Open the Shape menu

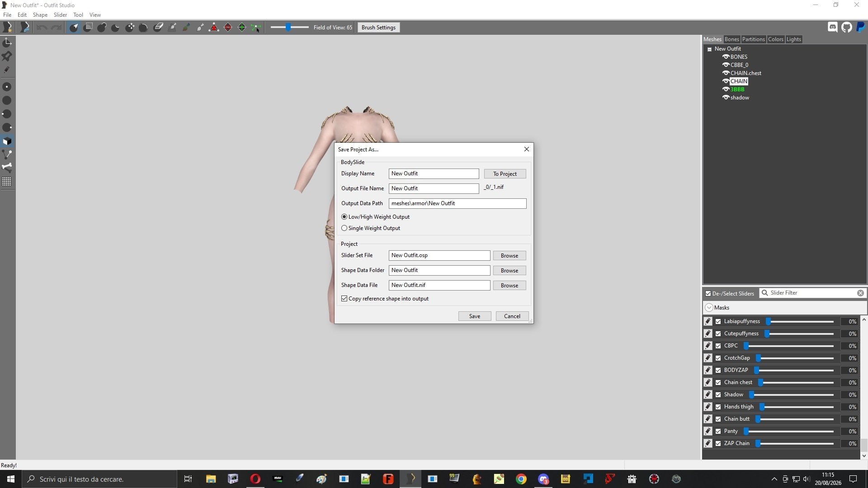pos(40,14)
